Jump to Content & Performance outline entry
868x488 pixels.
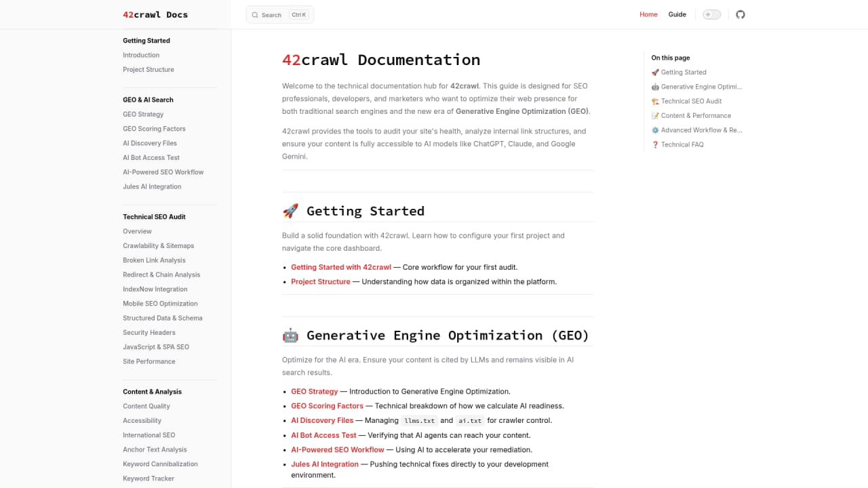coord(691,116)
